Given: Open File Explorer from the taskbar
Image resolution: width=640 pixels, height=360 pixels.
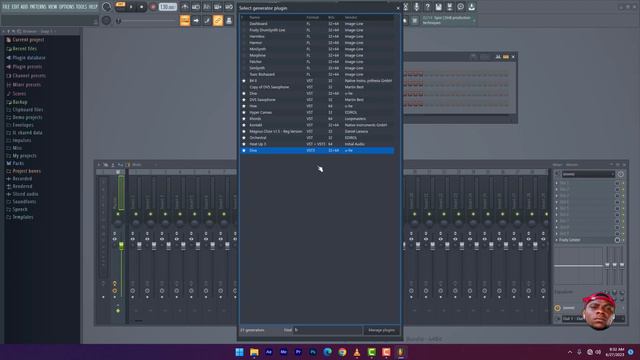Looking at the screenshot, I should 254,352.
